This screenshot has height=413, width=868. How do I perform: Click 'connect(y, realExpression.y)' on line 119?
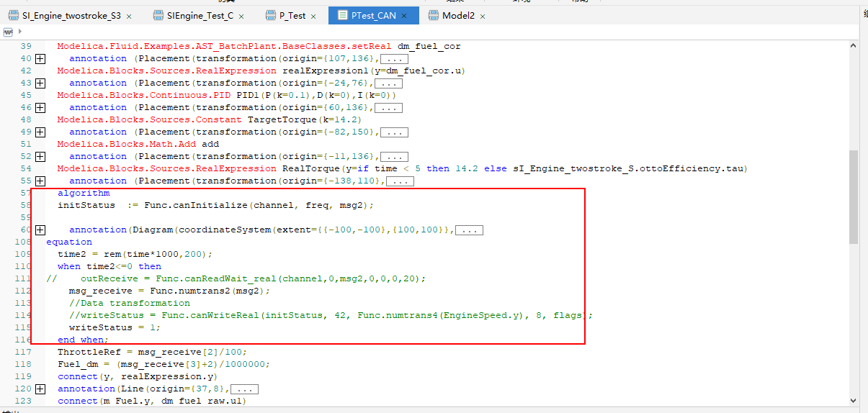coord(138,376)
